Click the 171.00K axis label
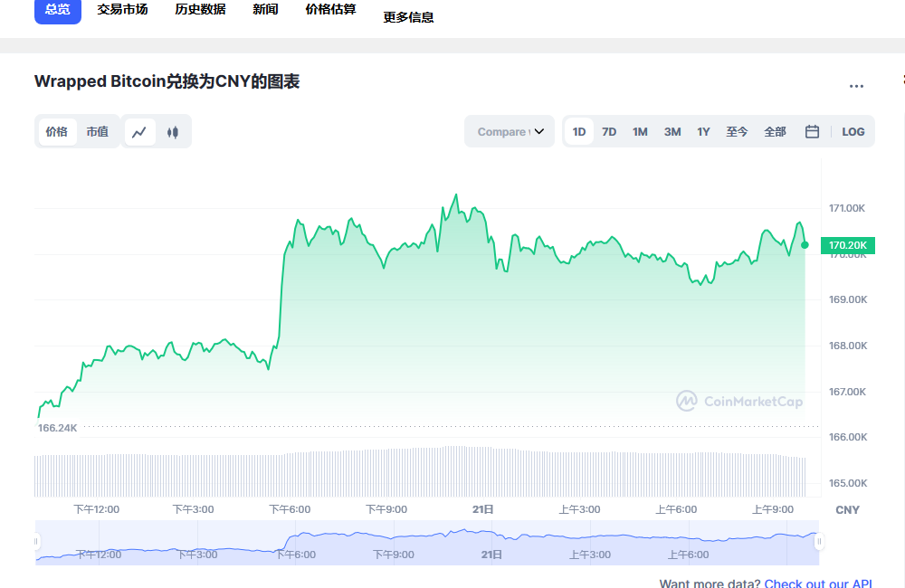 [847, 208]
